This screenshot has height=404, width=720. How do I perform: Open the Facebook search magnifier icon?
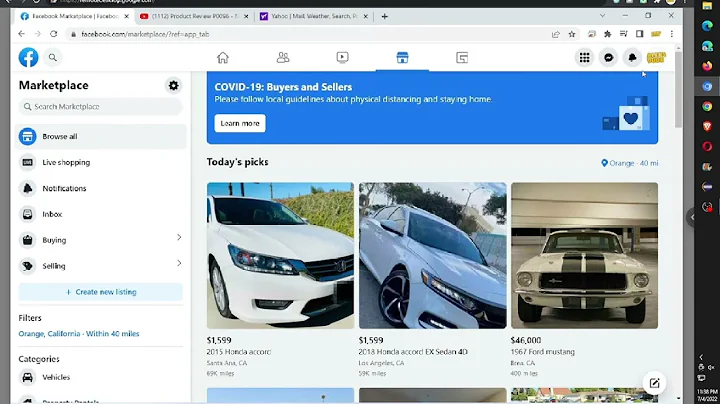[53, 57]
